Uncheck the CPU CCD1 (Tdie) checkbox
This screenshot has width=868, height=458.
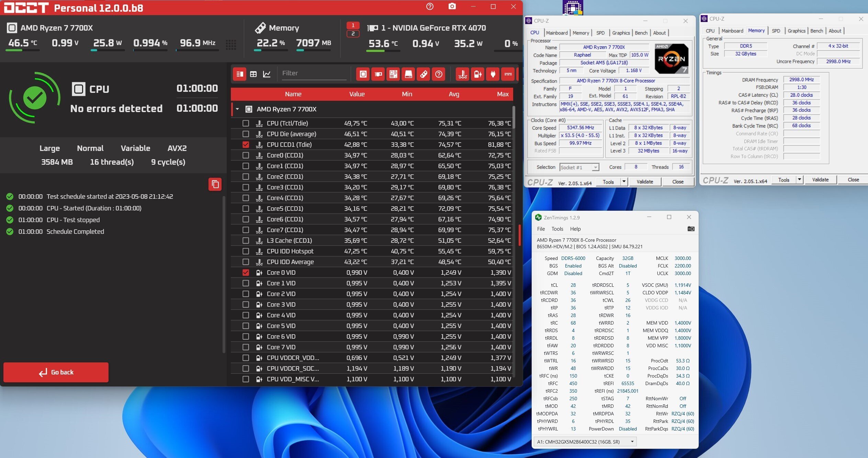tap(246, 144)
